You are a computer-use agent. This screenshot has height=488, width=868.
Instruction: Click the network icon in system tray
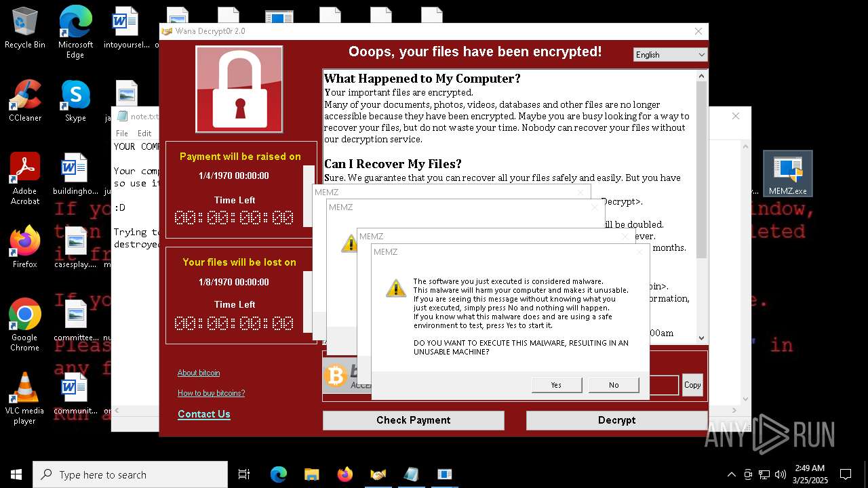click(764, 474)
